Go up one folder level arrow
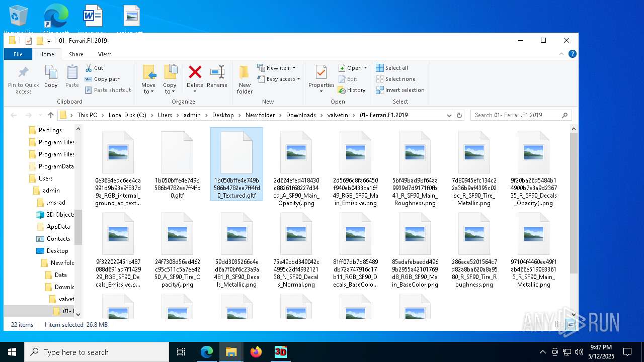644x362 pixels. coord(51,115)
